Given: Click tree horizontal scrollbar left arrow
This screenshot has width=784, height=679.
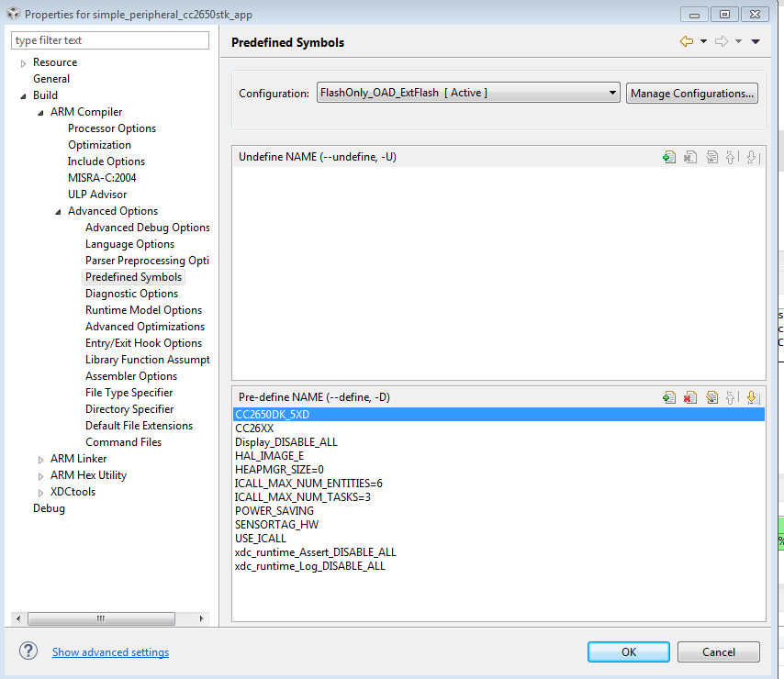Looking at the screenshot, I should pos(18,618).
